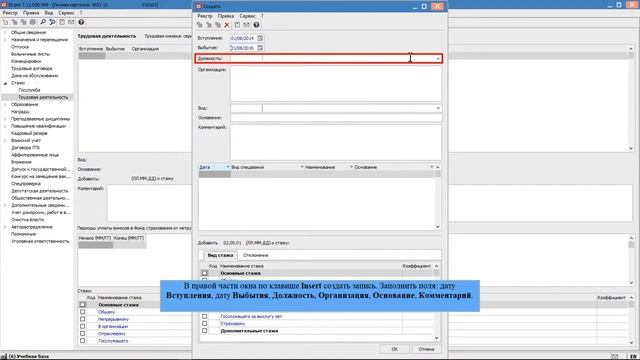This screenshot has height=360, width=640.
Task: Click into the Основание input field in the dialog
Action: coord(336,118)
